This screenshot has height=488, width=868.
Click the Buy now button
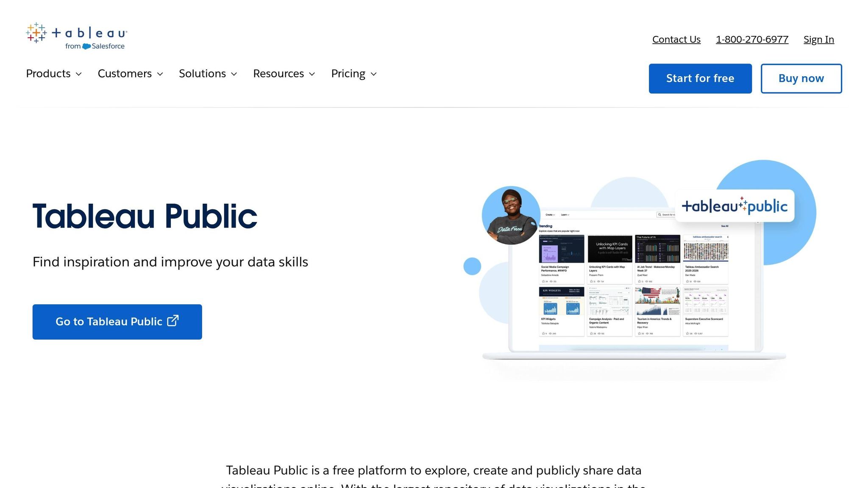pos(801,78)
